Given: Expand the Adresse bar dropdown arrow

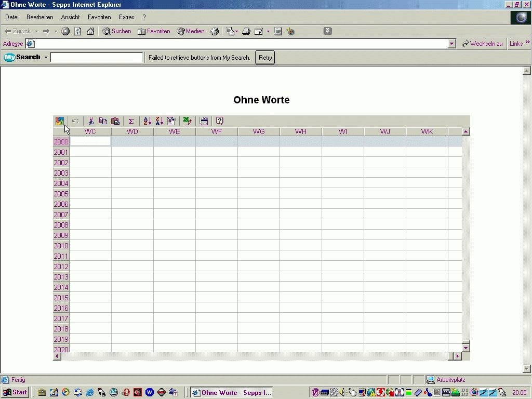Looking at the screenshot, I should [x=452, y=44].
